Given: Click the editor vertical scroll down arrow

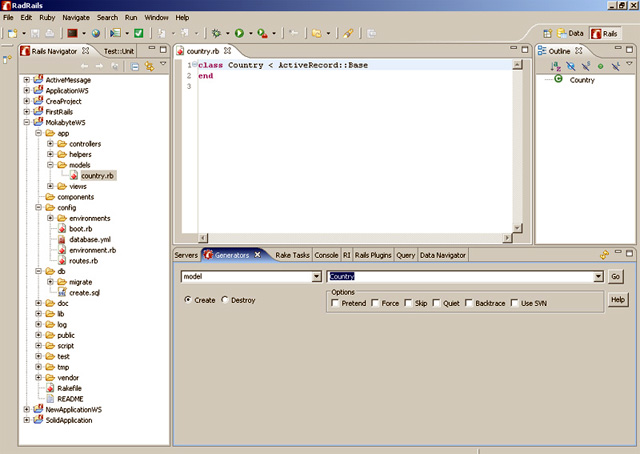Looking at the screenshot, I should [517, 228].
